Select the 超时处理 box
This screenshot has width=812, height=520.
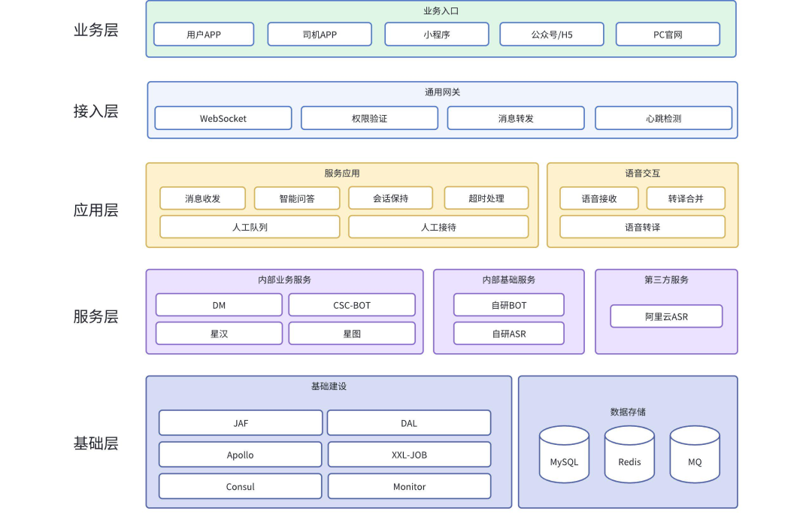[486, 198]
